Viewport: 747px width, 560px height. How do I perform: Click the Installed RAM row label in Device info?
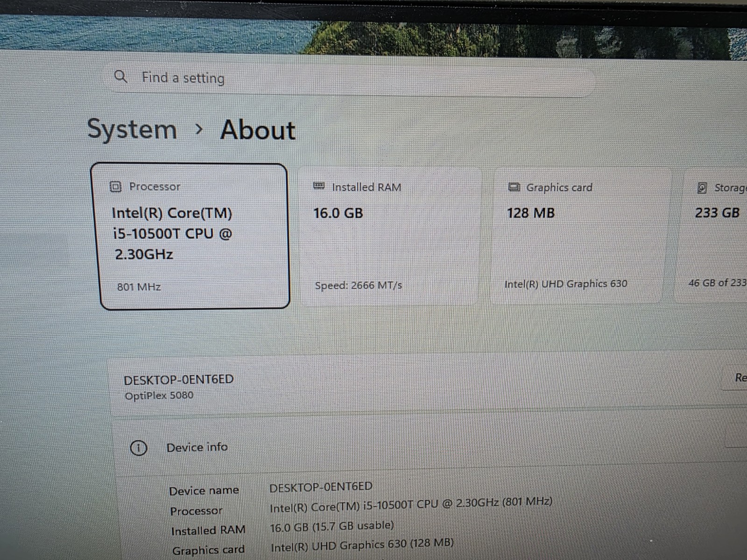[208, 531]
